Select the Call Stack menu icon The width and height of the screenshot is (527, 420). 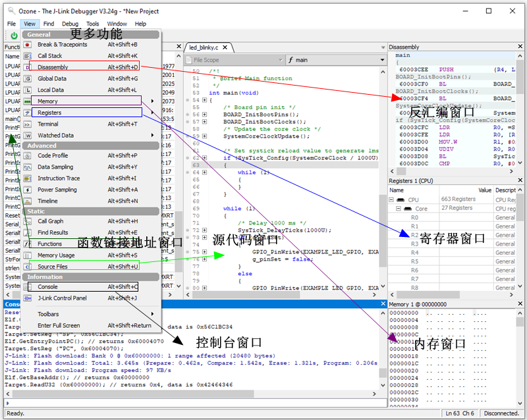(x=28, y=56)
